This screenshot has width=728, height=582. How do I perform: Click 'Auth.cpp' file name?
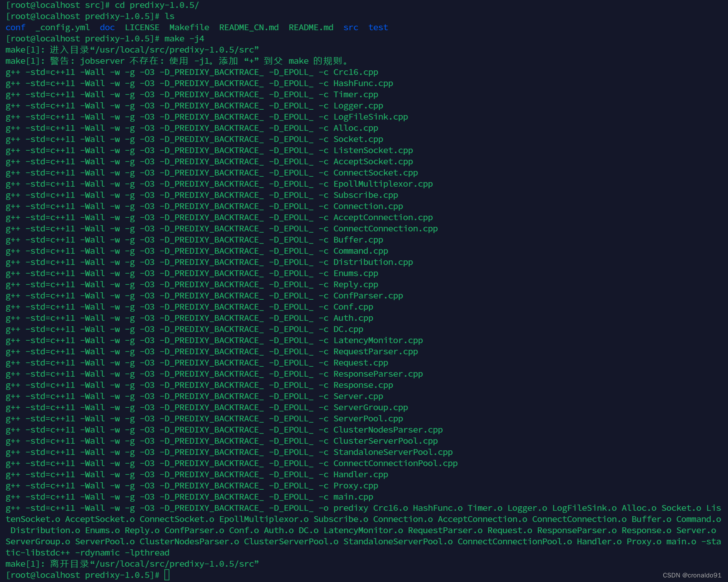[x=354, y=318]
